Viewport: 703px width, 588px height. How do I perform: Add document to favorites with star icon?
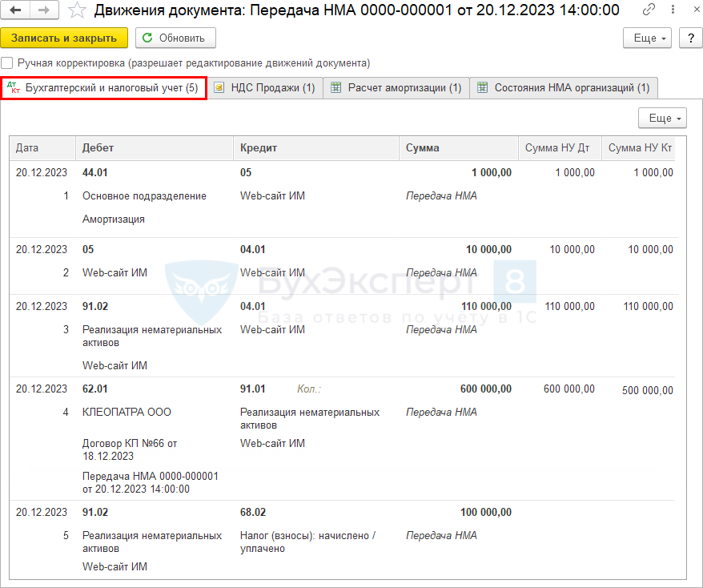(76, 10)
